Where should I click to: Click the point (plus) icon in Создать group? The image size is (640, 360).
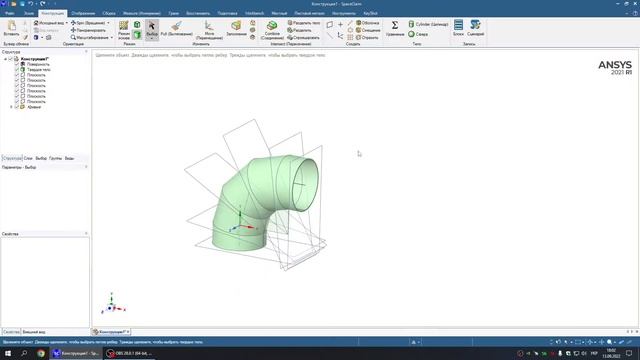pos(340,24)
